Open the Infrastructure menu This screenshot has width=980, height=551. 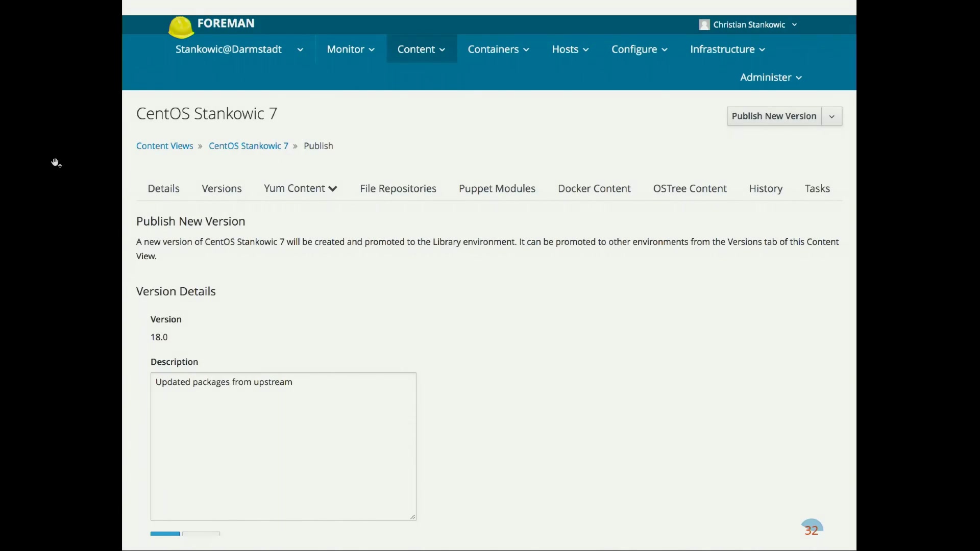(x=727, y=49)
